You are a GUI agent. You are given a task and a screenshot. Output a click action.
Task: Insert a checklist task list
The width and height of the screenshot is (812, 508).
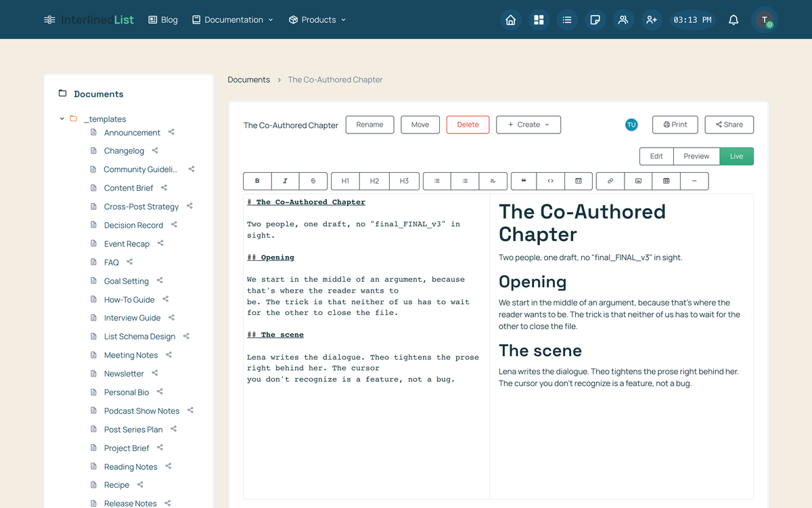coord(493,181)
